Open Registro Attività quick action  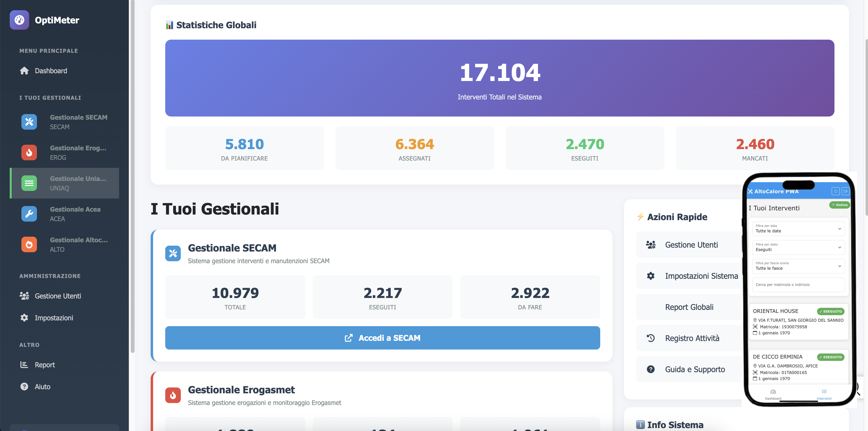pyautogui.click(x=689, y=338)
